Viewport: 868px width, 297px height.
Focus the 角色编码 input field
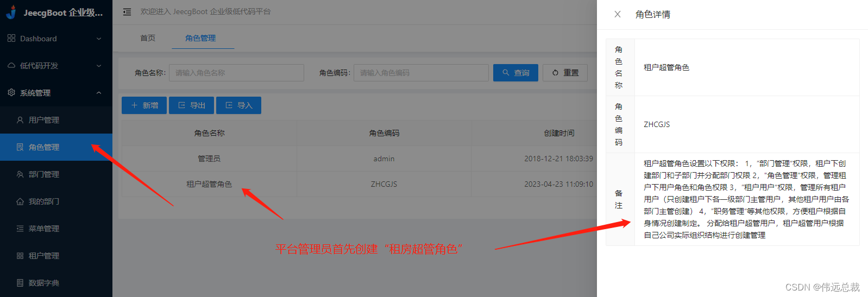pyautogui.click(x=421, y=73)
